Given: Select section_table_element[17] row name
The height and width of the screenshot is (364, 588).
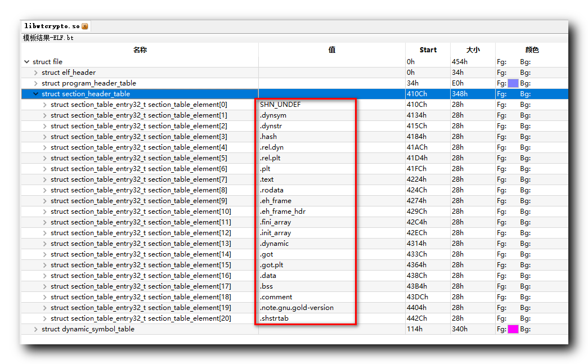Looking at the screenshot, I should (x=141, y=286).
